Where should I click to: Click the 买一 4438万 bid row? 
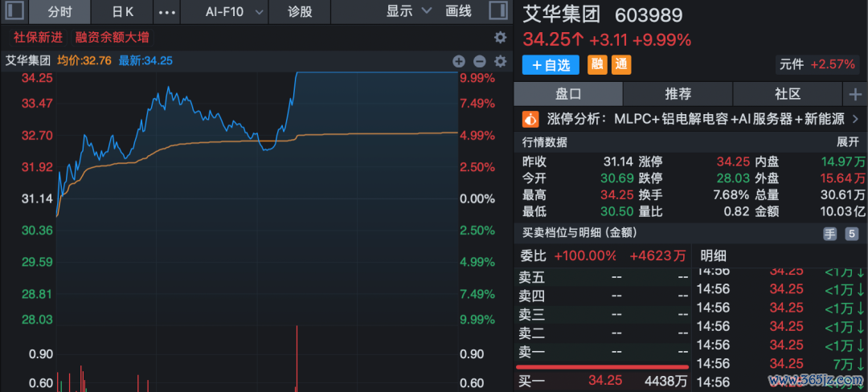click(603, 381)
